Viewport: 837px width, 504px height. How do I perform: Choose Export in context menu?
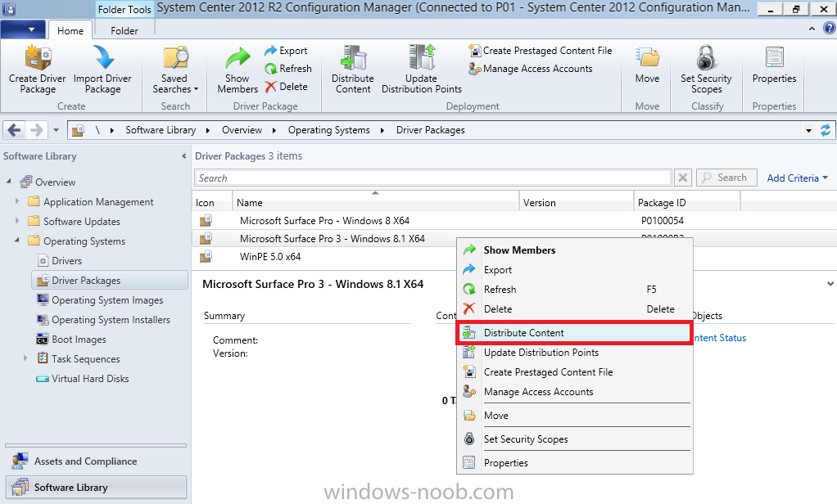(x=574, y=270)
